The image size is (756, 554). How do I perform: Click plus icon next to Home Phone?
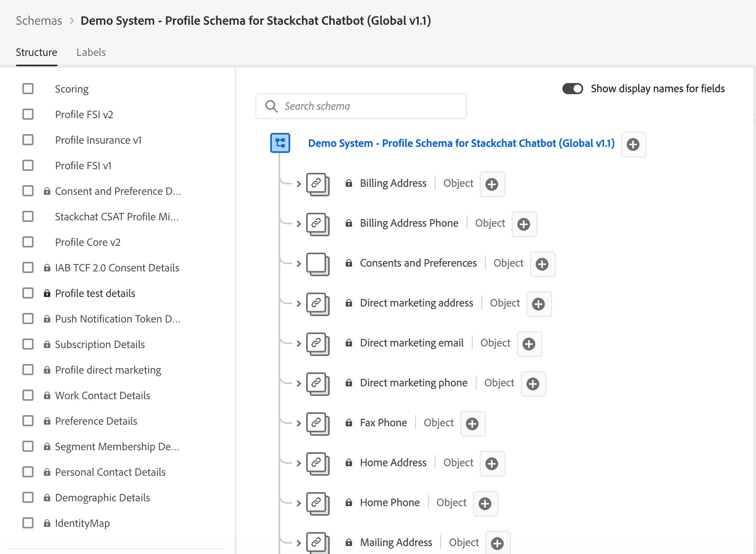[x=485, y=504]
